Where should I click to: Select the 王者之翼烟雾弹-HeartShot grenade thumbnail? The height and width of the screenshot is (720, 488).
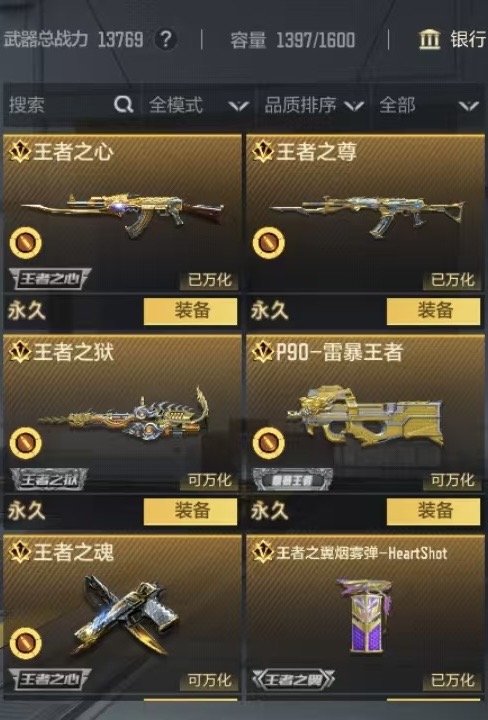366,615
